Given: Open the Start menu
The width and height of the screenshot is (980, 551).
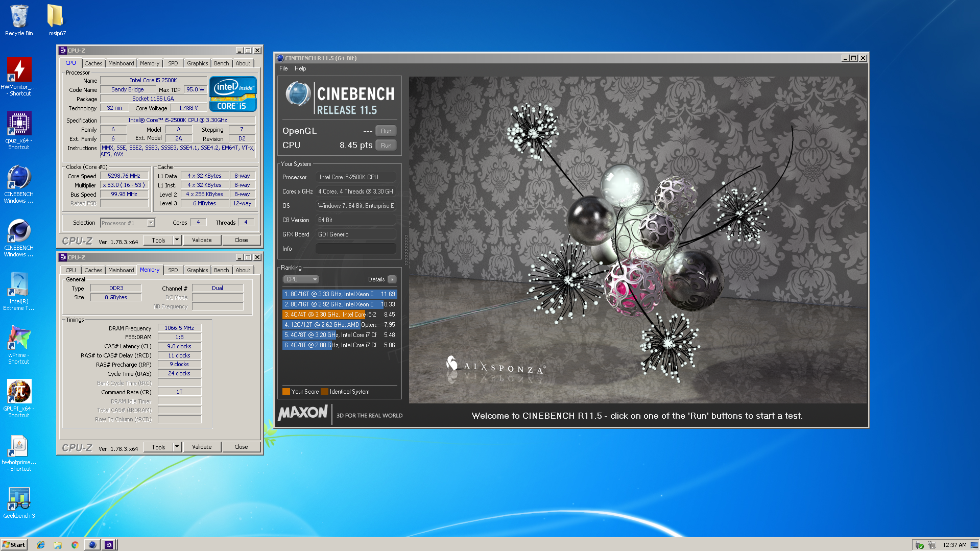Looking at the screenshot, I should (x=14, y=545).
